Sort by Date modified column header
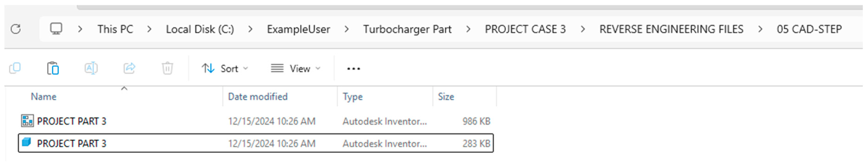The image size is (868, 166). 258,97
